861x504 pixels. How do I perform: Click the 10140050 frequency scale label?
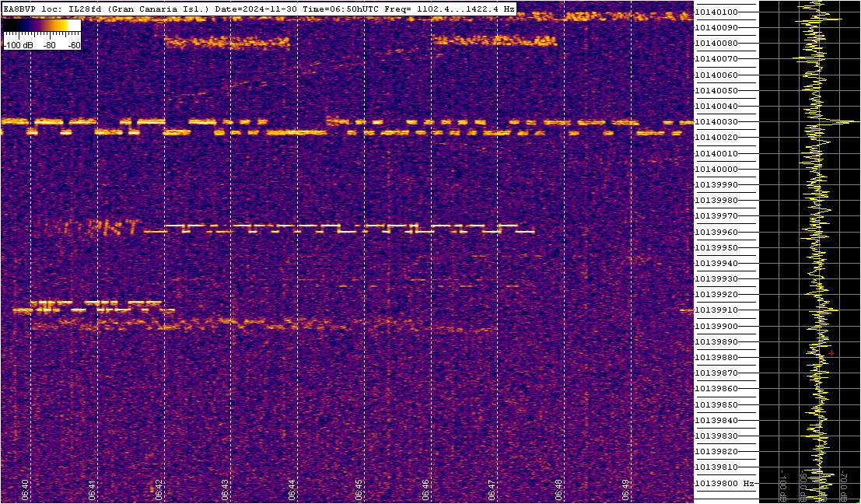click(x=716, y=90)
